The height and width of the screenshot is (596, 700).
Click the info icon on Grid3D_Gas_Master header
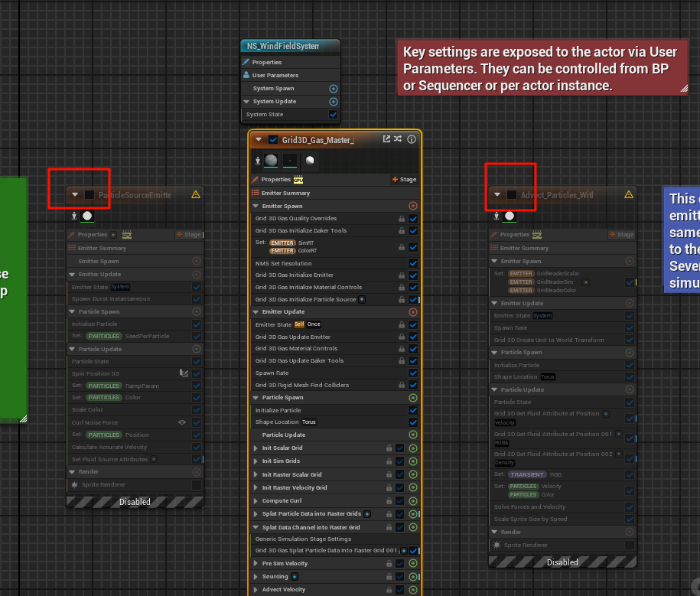coord(412,139)
